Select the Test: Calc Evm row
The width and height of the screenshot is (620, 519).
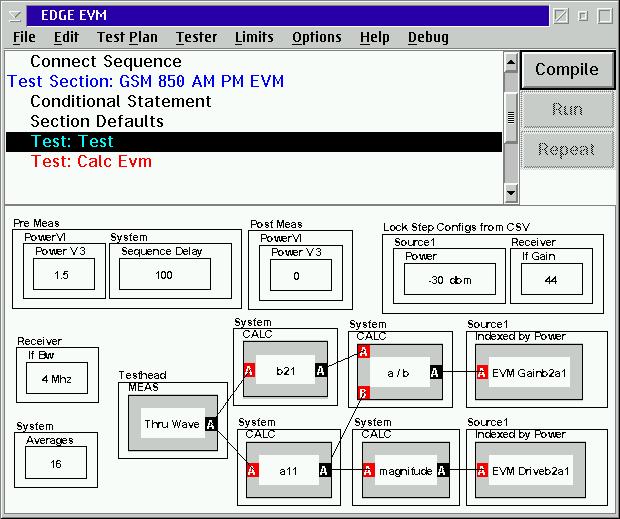click(x=254, y=162)
